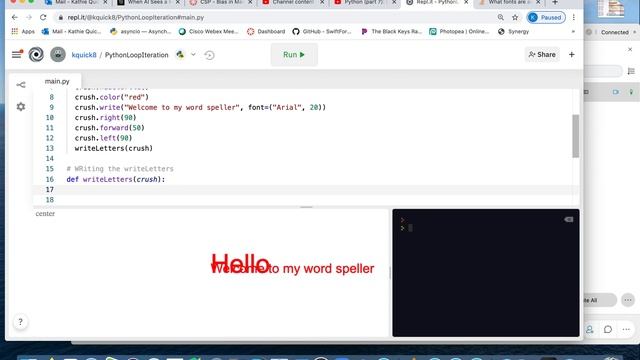Expand the repl name dropdown chevron
Image resolution: width=640 pixels, height=360 pixels.
pyautogui.click(x=193, y=54)
